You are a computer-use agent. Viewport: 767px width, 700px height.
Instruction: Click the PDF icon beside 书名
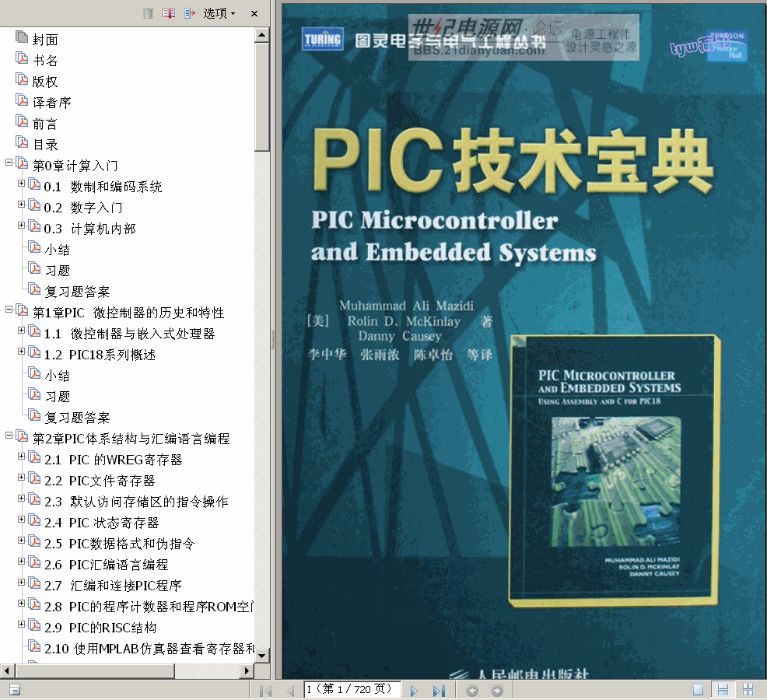(22, 58)
